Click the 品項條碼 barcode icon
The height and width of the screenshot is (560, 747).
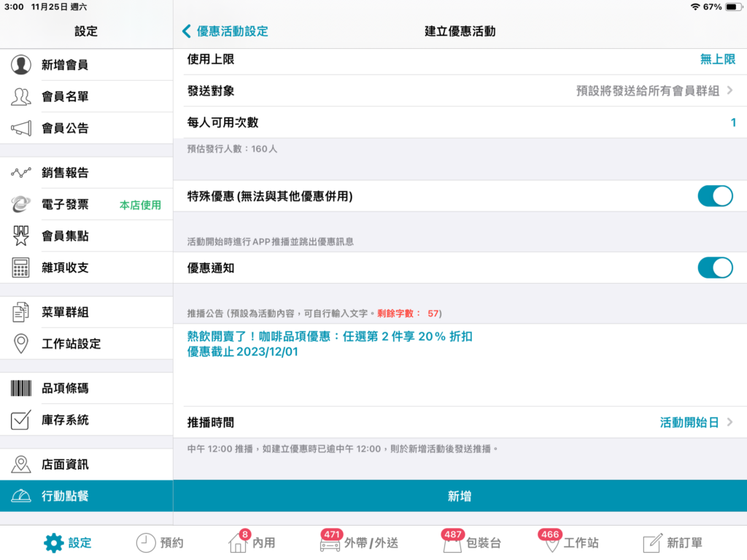pyautogui.click(x=21, y=389)
